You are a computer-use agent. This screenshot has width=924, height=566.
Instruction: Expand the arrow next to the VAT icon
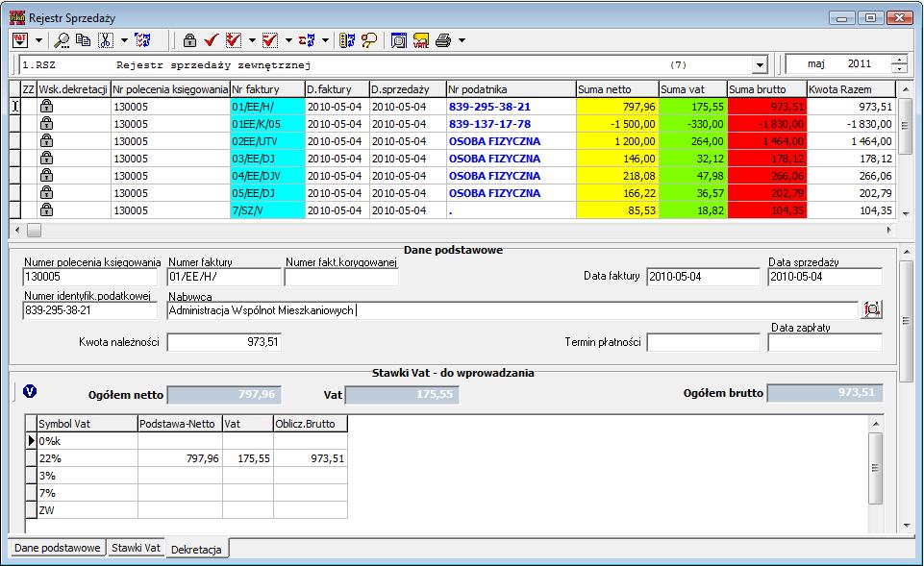[x=38, y=40]
